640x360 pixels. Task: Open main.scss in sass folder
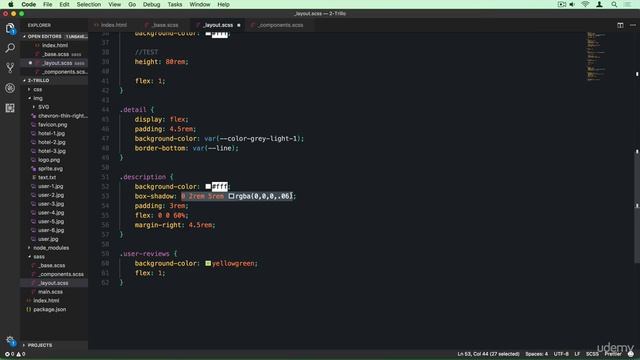tap(50, 292)
